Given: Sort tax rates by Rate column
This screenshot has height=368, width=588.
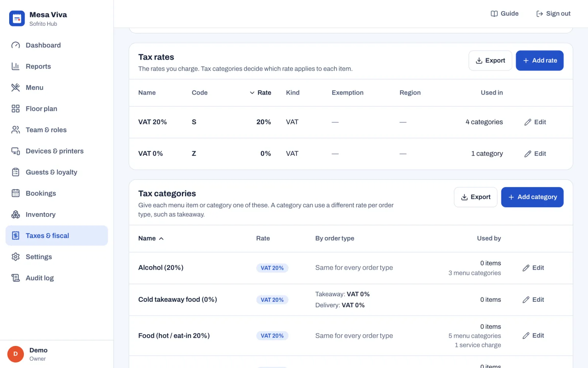Looking at the screenshot, I should tap(261, 93).
